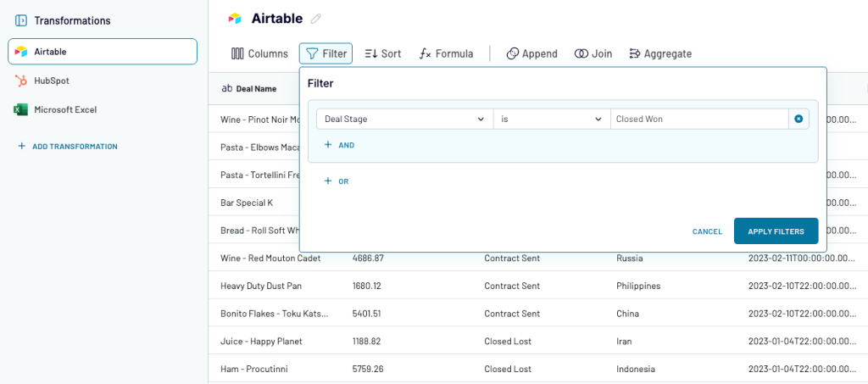Screen dimensions: 868x384
Task: Add an AND condition
Action: 339,145
